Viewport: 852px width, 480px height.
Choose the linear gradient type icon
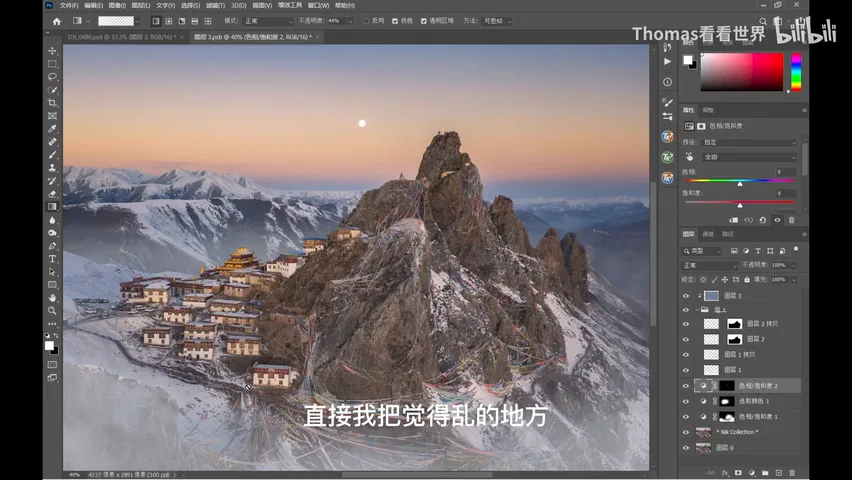pyautogui.click(x=156, y=21)
